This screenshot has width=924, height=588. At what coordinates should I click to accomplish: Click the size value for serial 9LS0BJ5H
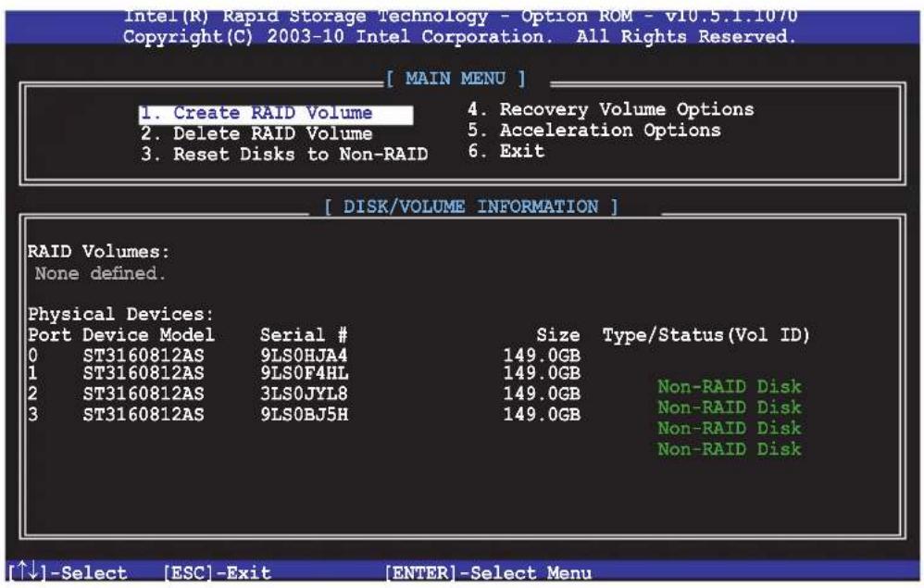[542, 414]
